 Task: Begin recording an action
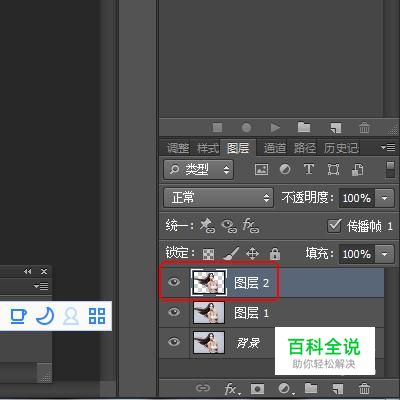(246, 127)
